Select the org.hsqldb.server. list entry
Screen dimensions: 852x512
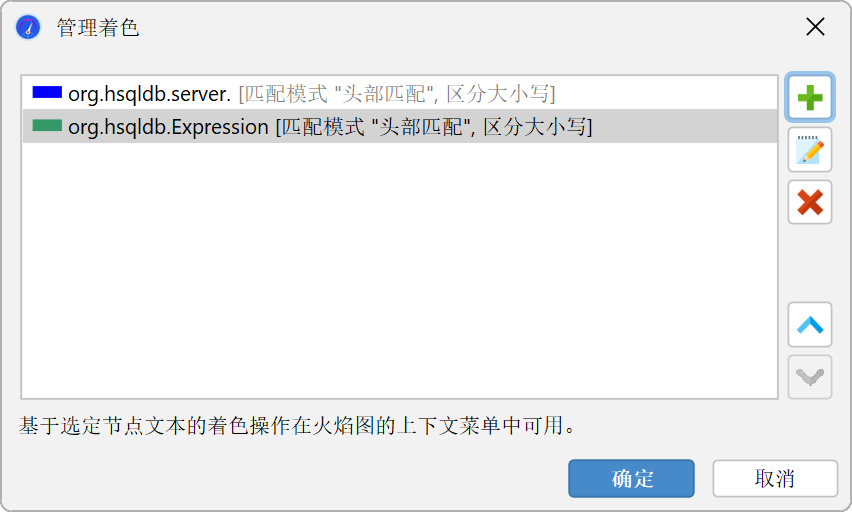click(x=400, y=93)
